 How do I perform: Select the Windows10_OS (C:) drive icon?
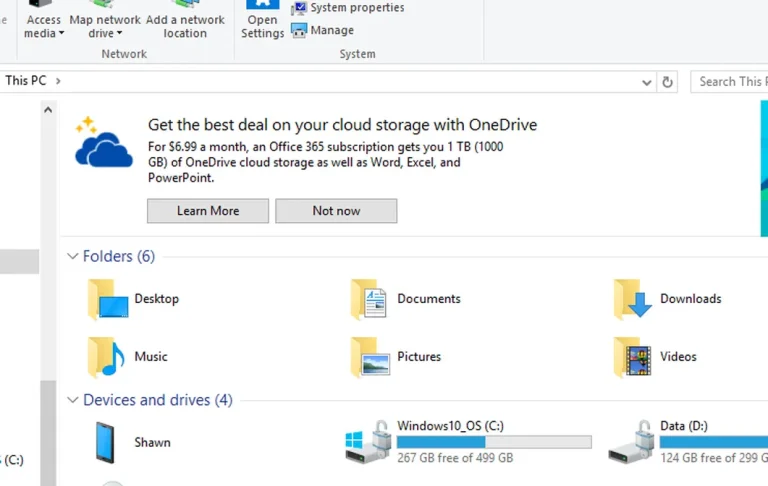tap(368, 442)
